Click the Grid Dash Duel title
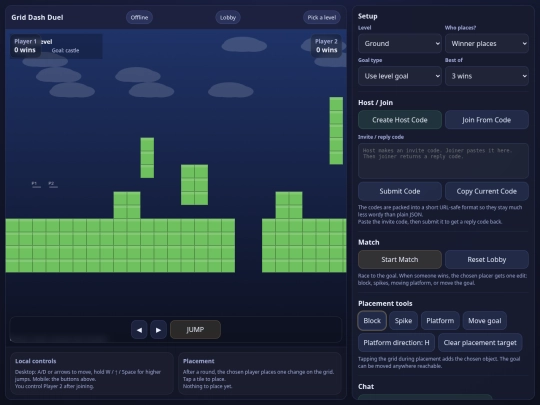 [37, 17]
